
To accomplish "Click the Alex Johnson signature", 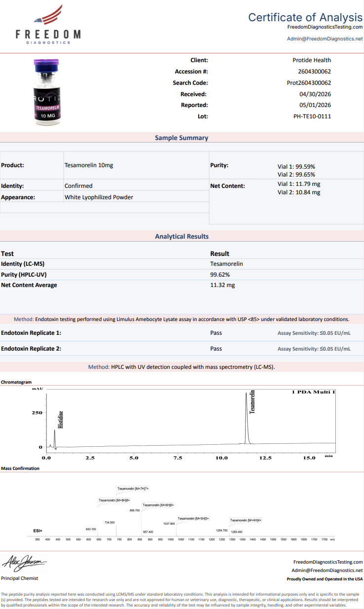I will pos(24,562).
